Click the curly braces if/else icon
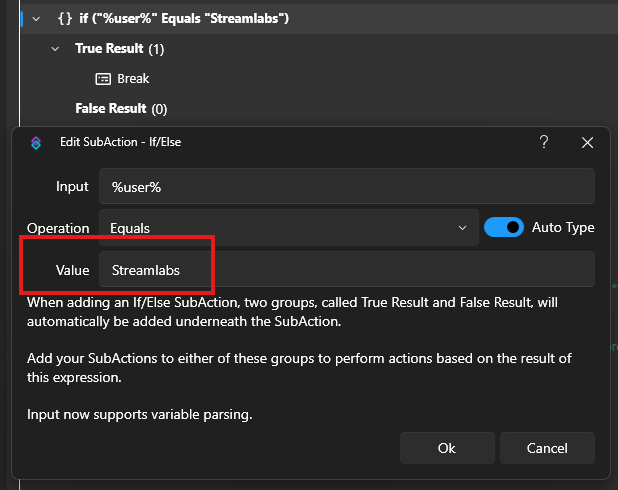618x490 pixels. tap(65, 18)
